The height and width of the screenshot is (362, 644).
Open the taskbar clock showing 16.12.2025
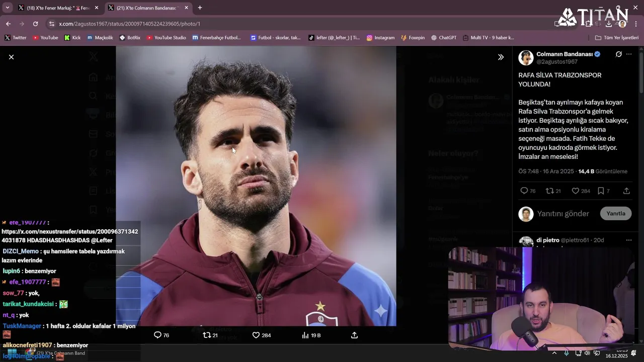coord(616,353)
